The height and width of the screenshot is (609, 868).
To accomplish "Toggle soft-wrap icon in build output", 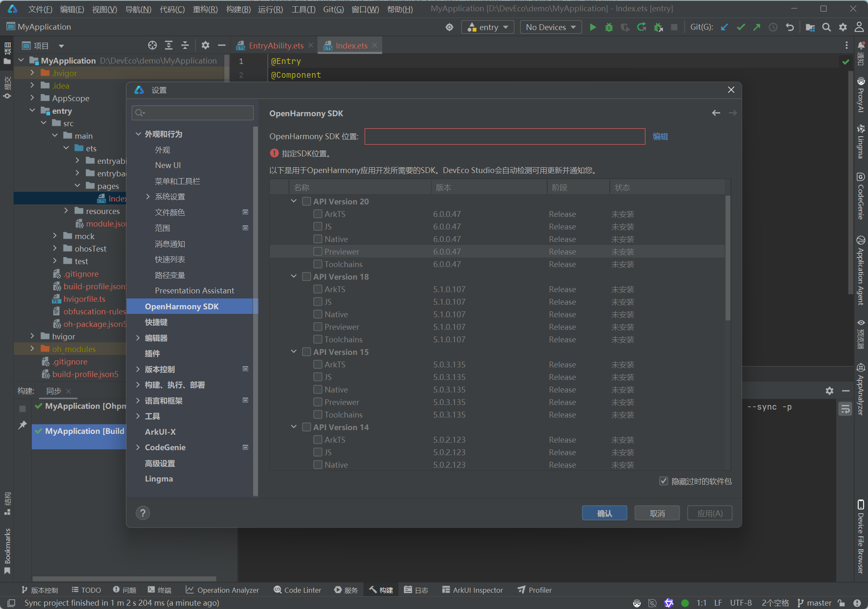I will (x=845, y=409).
